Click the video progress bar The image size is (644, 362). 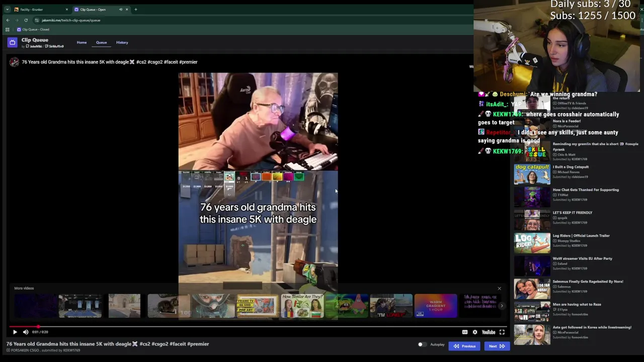(258, 326)
